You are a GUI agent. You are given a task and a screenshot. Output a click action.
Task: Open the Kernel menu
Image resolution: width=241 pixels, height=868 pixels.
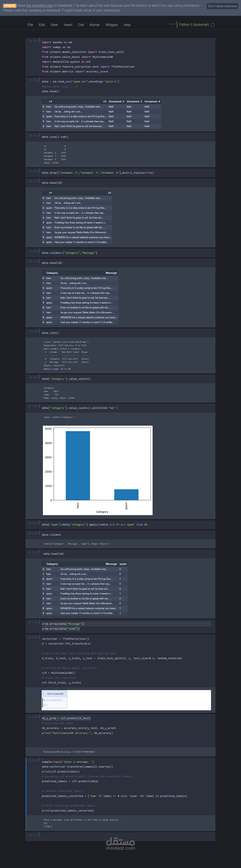point(95,25)
